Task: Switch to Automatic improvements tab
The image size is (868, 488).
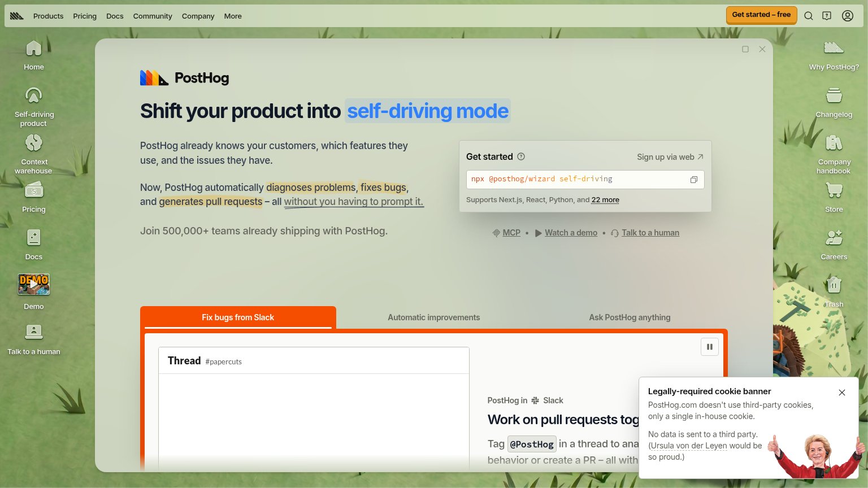Action: pyautogui.click(x=434, y=317)
